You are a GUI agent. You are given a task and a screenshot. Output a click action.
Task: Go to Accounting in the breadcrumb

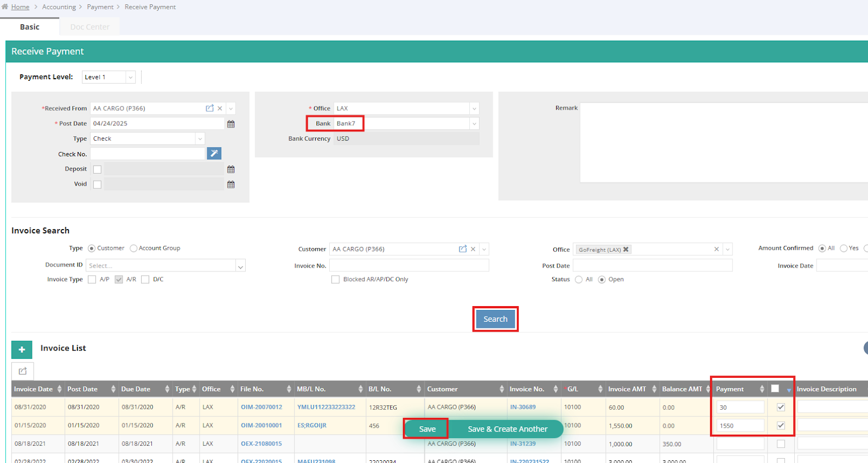[x=59, y=7]
